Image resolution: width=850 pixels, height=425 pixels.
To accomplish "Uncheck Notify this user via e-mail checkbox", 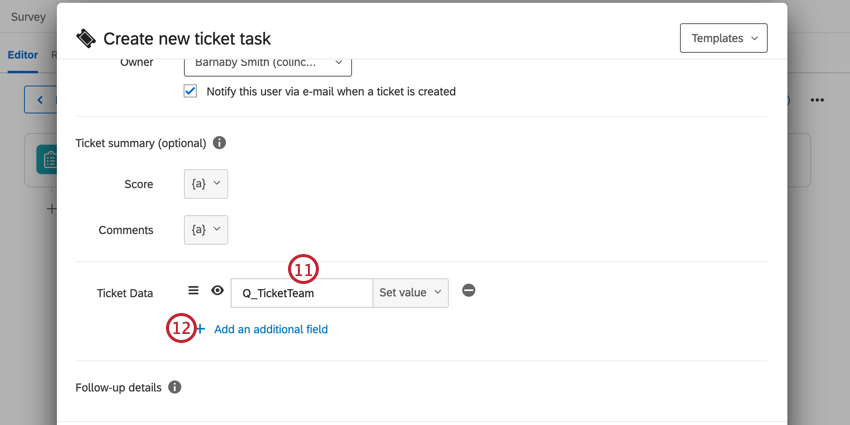I will pos(190,91).
